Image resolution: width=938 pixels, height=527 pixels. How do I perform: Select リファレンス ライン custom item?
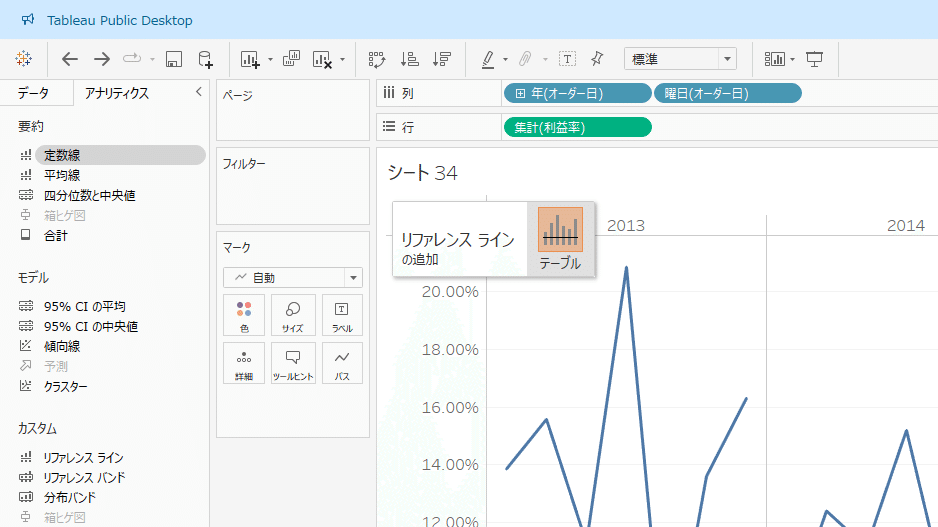point(83,458)
